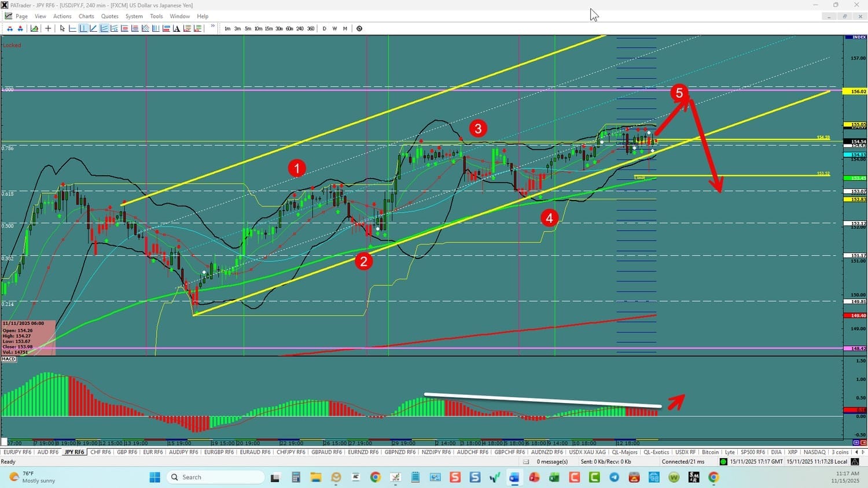Open the View menu
The height and width of the screenshot is (488, 868).
pyautogui.click(x=41, y=16)
